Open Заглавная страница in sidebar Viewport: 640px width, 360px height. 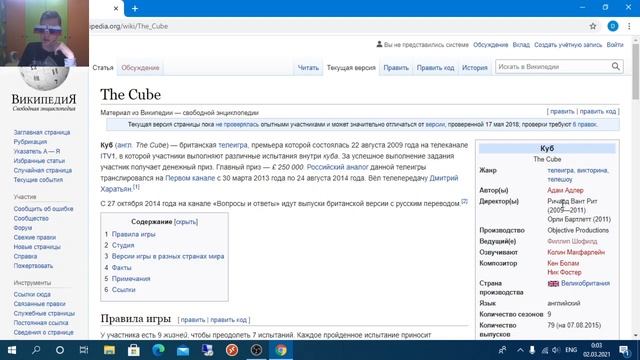coord(42,132)
